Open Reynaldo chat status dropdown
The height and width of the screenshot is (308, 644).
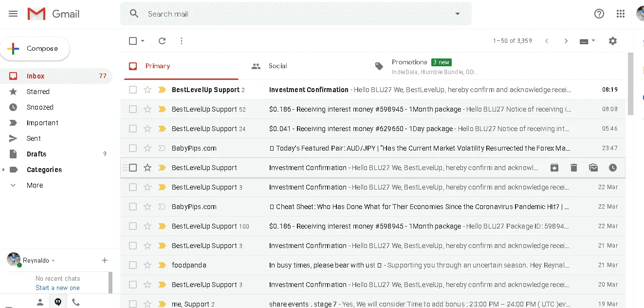pos(53,261)
